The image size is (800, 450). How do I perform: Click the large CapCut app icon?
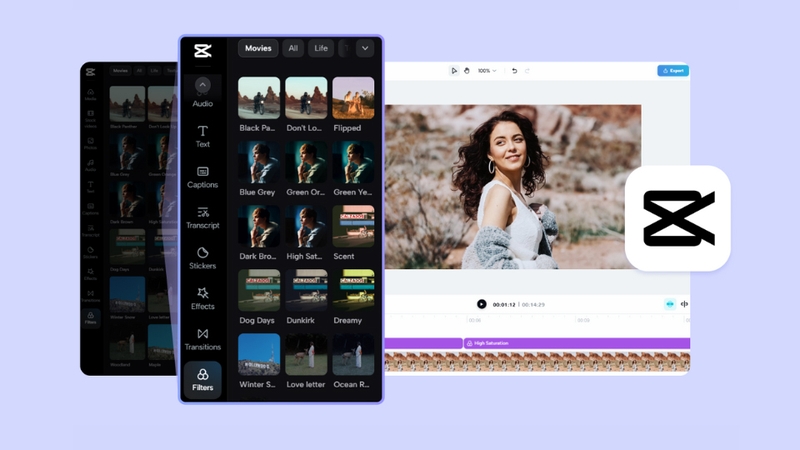click(x=678, y=218)
